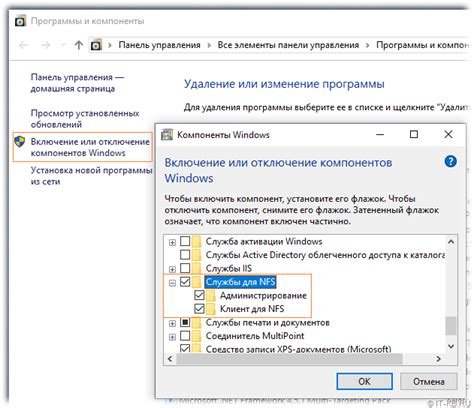
Task: Expand the Служба активации Windows node
Action: tap(172, 242)
